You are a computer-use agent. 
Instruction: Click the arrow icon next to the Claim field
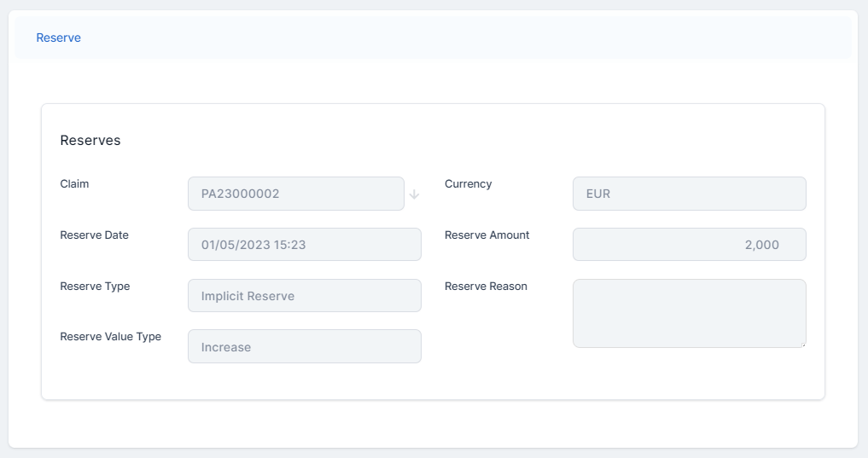414,194
